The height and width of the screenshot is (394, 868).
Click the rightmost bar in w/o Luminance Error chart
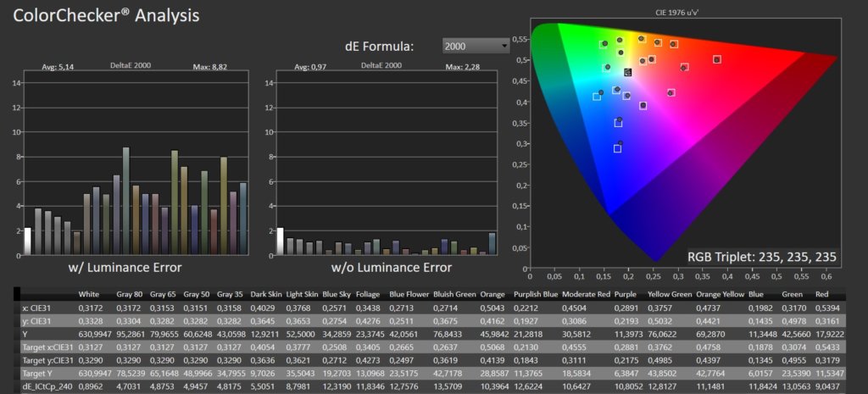(x=492, y=244)
